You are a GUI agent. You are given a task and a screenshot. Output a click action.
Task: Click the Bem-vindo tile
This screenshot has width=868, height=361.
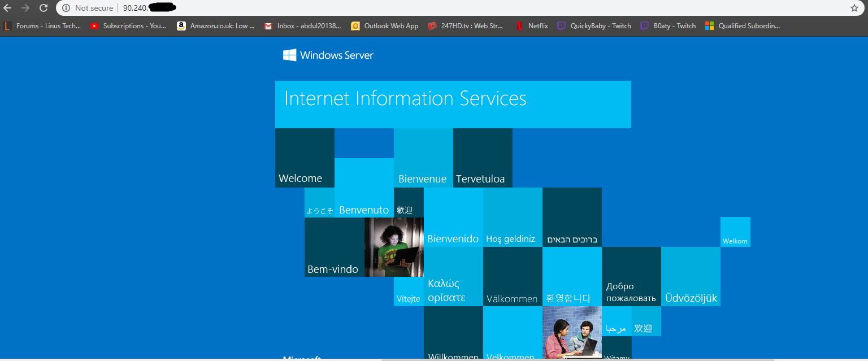pos(335,247)
